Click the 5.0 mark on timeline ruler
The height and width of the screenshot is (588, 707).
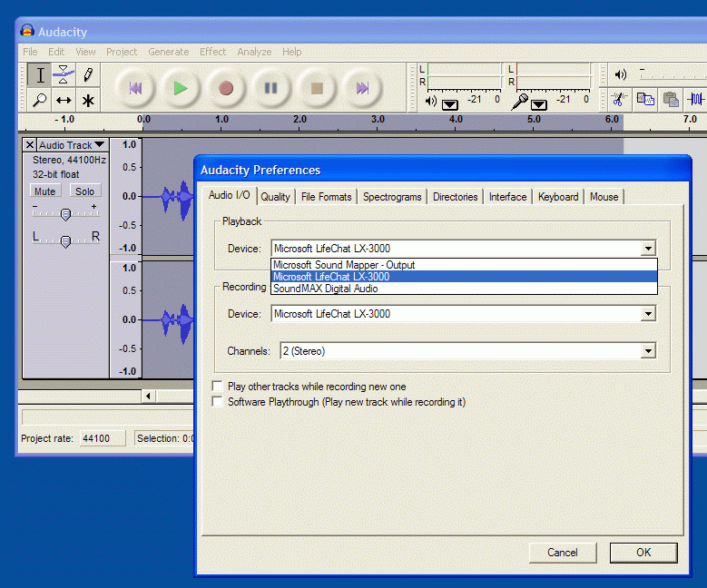(534, 120)
